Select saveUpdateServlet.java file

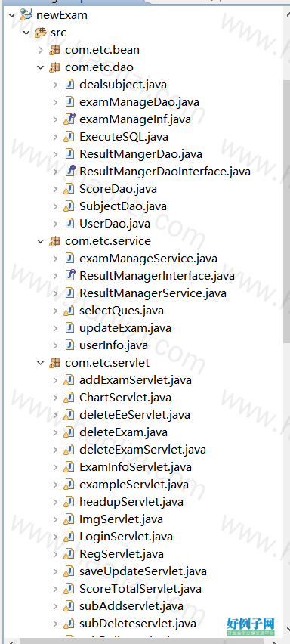point(143,571)
